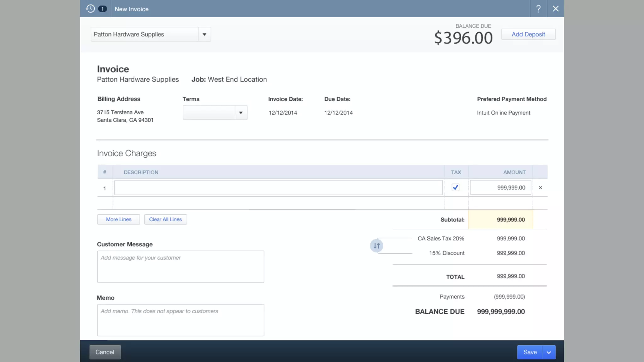Image resolution: width=644 pixels, height=362 pixels.
Task: Click the invoice history clock icon
Action: 90,9
